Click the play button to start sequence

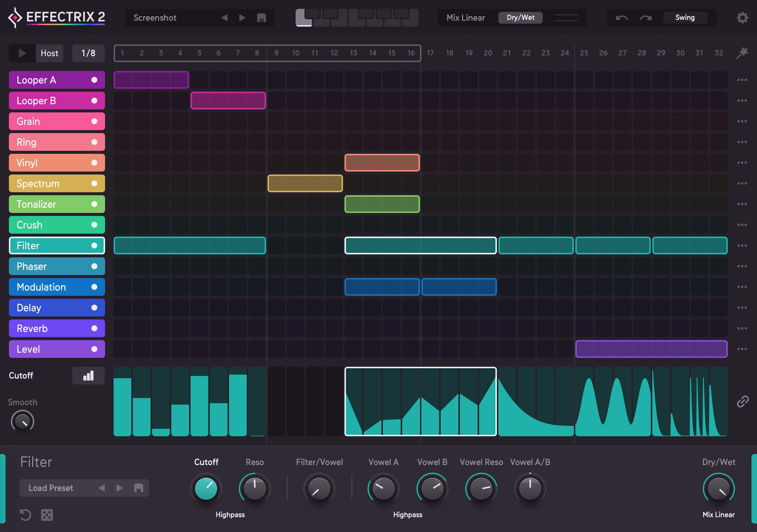pos(21,53)
